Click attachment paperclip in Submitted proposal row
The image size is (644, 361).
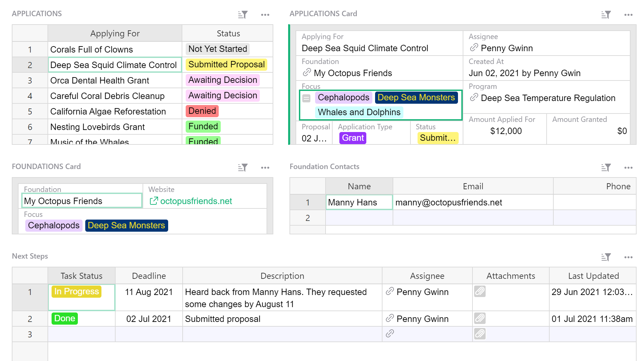(480, 318)
